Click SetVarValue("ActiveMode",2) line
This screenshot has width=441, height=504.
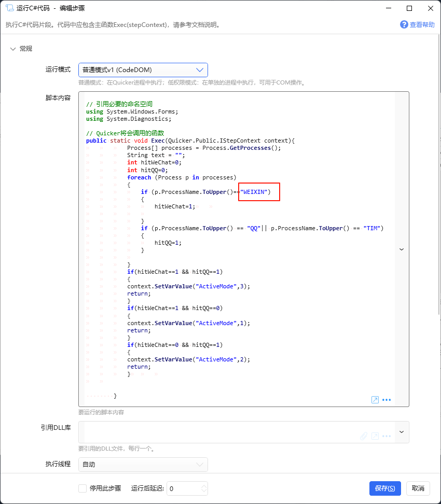[x=188, y=360]
